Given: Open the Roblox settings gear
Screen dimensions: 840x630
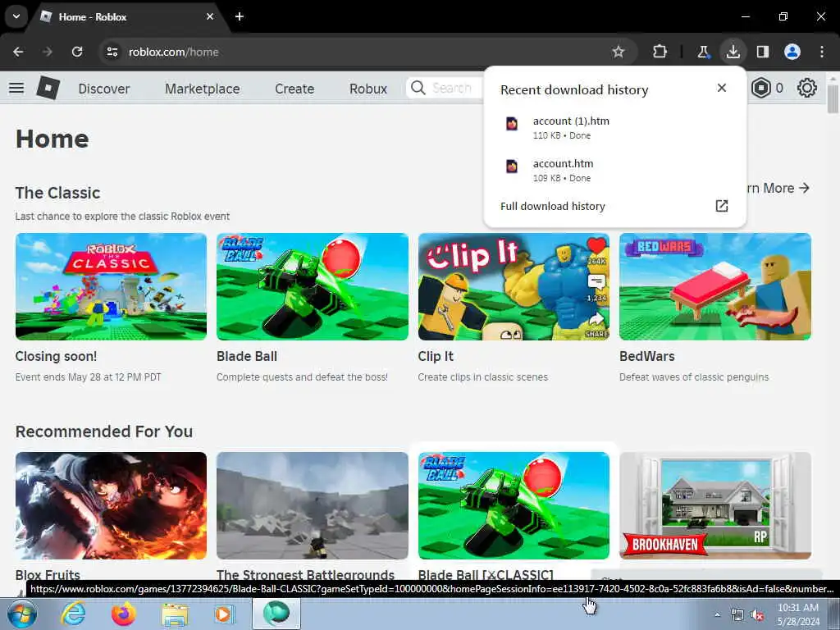Looking at the screenshot, I should point(807,88).
